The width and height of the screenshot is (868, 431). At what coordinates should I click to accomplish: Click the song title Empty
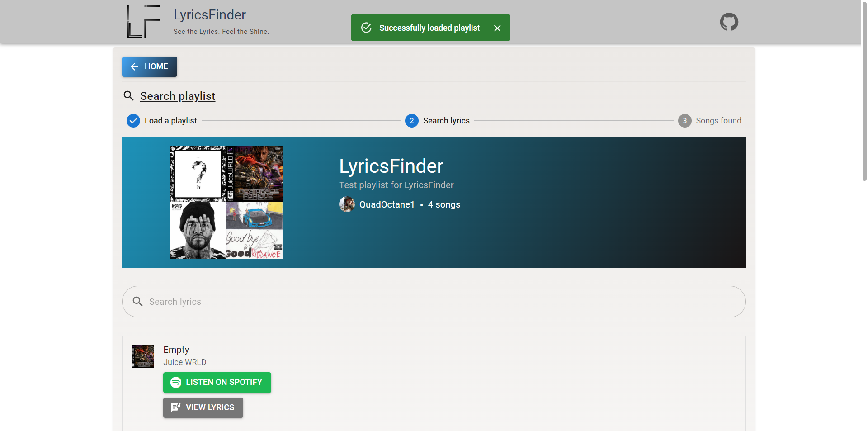pos(176,350)
